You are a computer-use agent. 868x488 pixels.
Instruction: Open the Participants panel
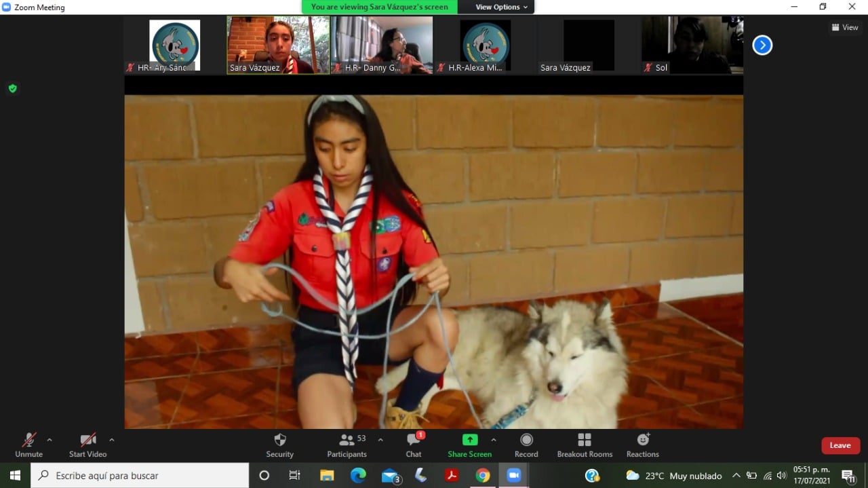pos(347,445)
